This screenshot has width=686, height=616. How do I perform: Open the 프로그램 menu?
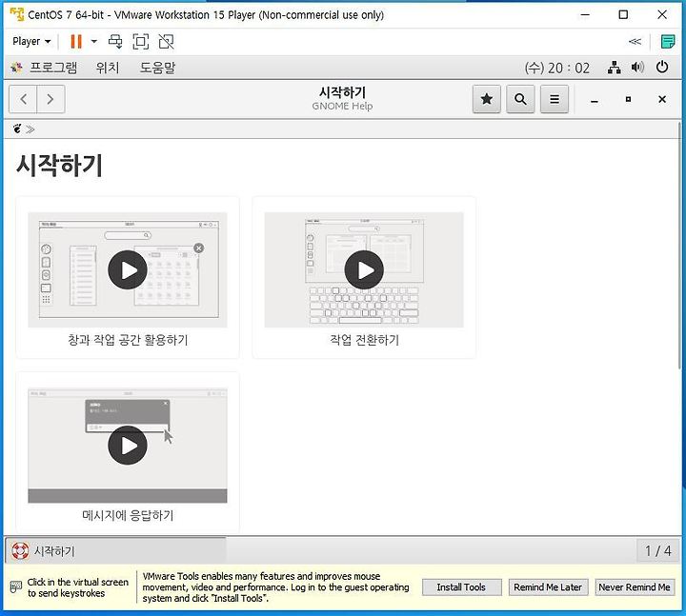(x=53, y=68)
